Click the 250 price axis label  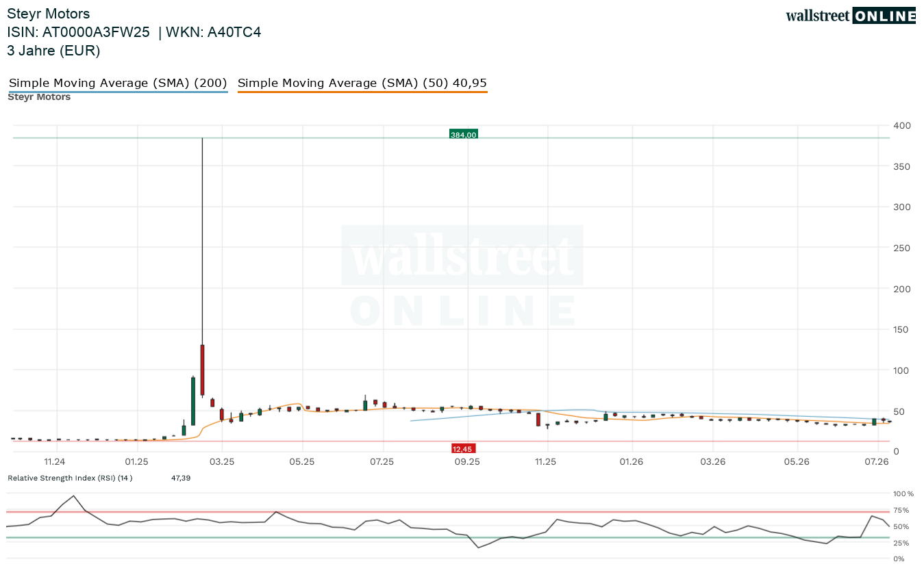tap(902, 248)
